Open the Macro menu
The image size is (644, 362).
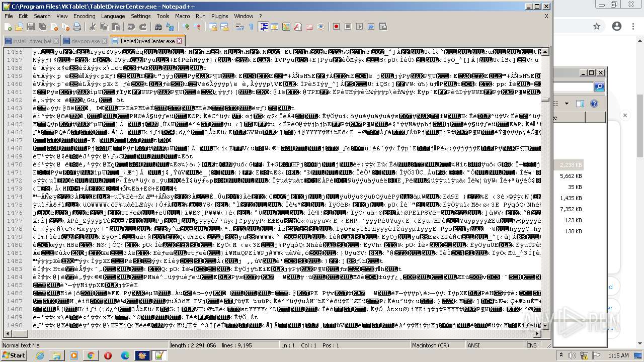pyautogui.click(x=182, y=16)
